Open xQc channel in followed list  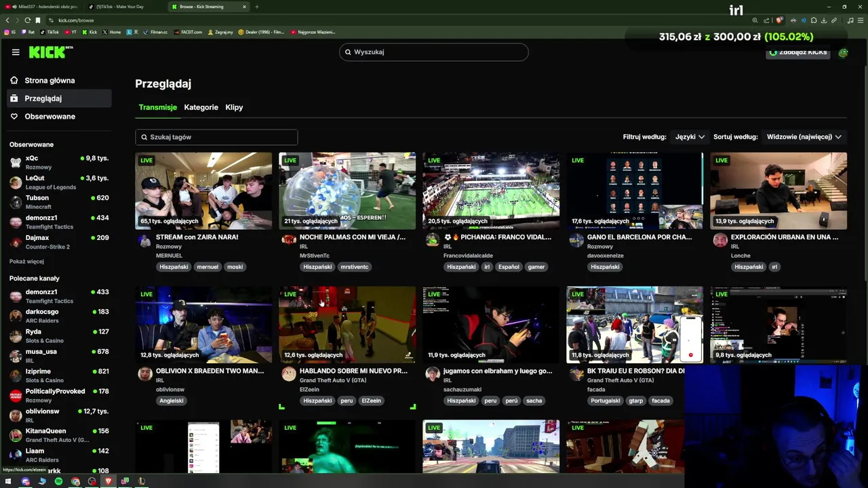[x=59, y=162]
